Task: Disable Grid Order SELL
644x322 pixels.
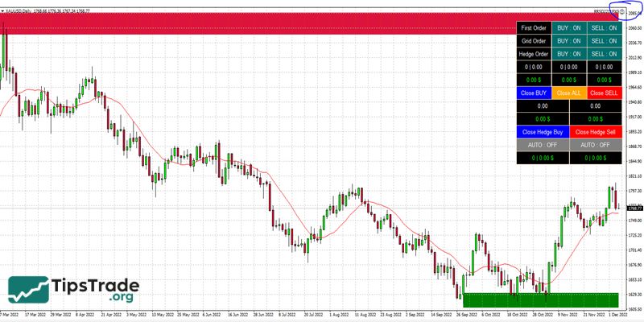Action: pyautogui.click(x=604, y=40)
